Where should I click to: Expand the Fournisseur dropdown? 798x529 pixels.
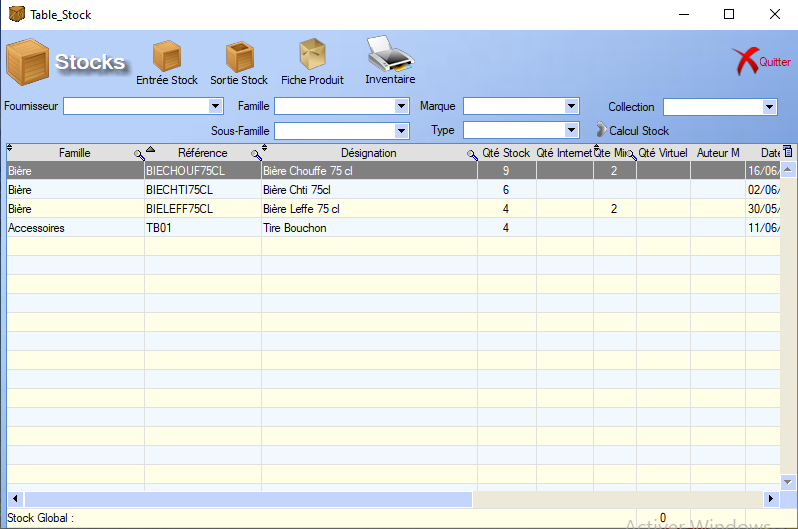(x=215, y=106)
